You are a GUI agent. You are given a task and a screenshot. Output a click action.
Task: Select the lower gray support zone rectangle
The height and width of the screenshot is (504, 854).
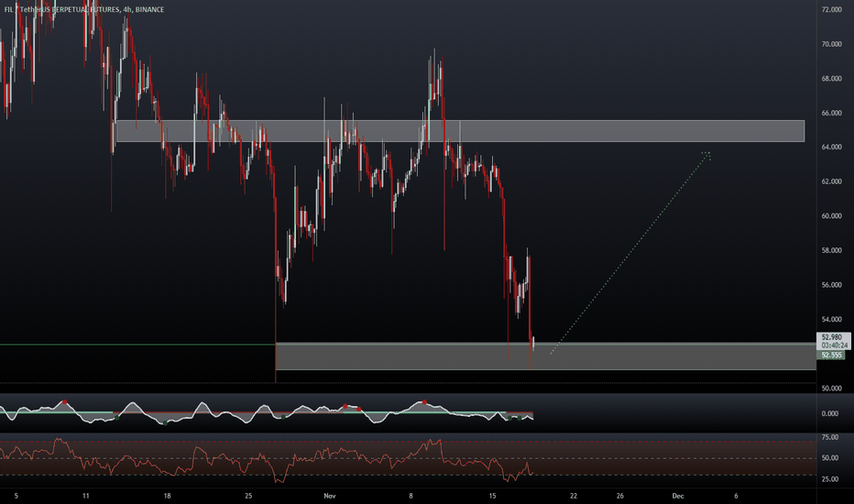click(x=546, y=356)
